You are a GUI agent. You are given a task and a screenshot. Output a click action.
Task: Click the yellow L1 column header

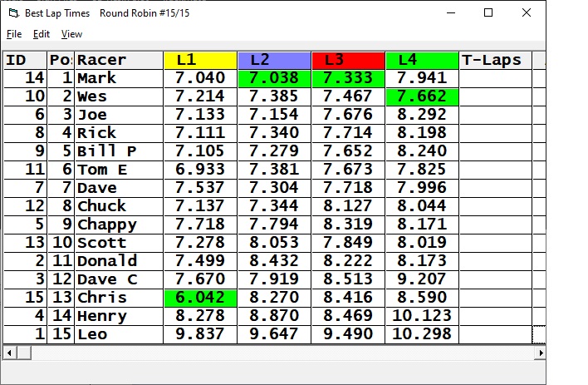[200, 60]
